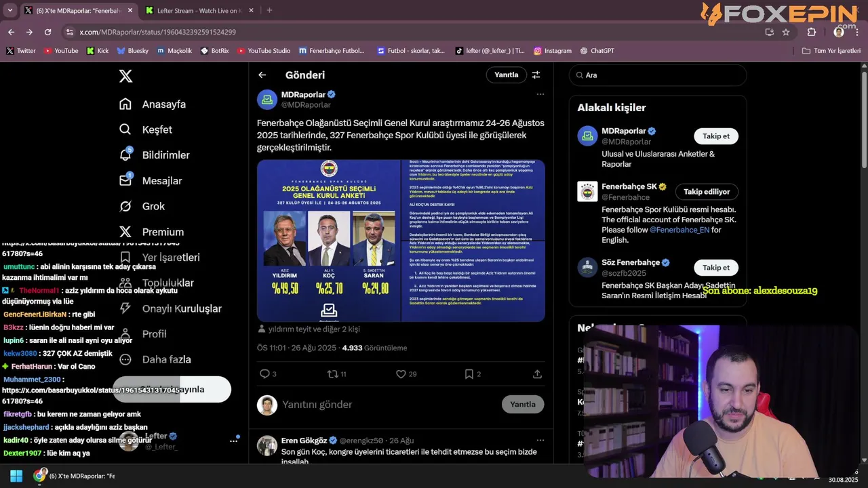
Task: Open the tab search dropdown
Action: coord(9,10)
